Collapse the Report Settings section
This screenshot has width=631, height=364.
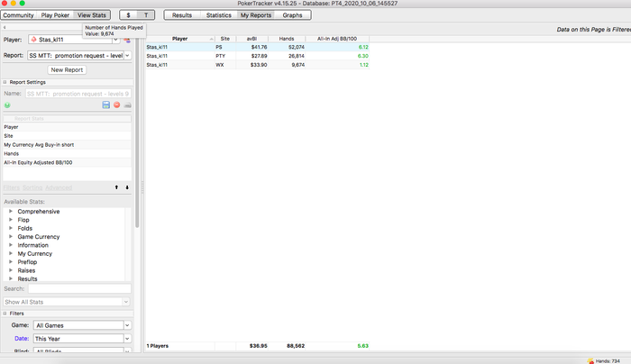(x=5, y=82)
